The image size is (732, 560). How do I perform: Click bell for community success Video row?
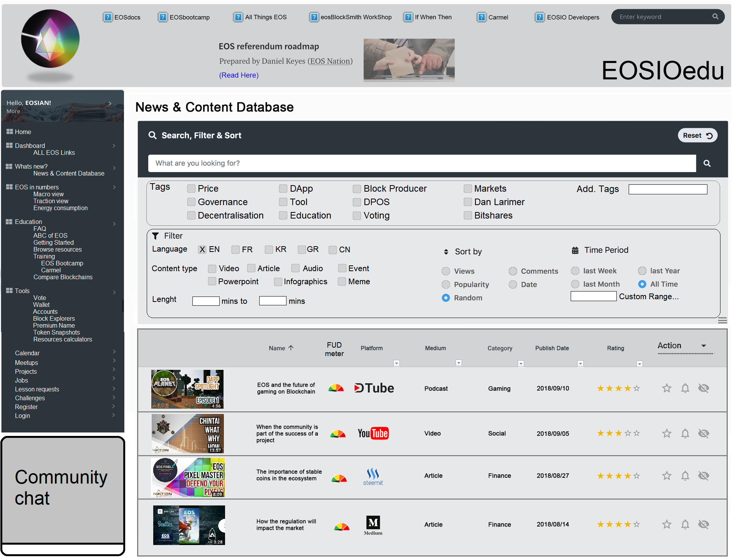pyautogui.click(x=685, y=433)
